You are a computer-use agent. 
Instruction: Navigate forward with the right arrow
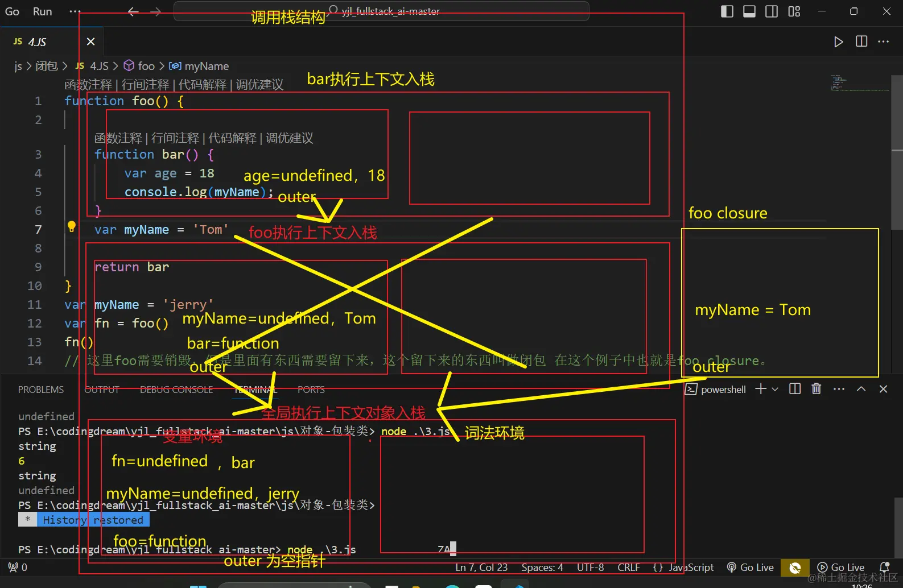click(x=155, y=11)
